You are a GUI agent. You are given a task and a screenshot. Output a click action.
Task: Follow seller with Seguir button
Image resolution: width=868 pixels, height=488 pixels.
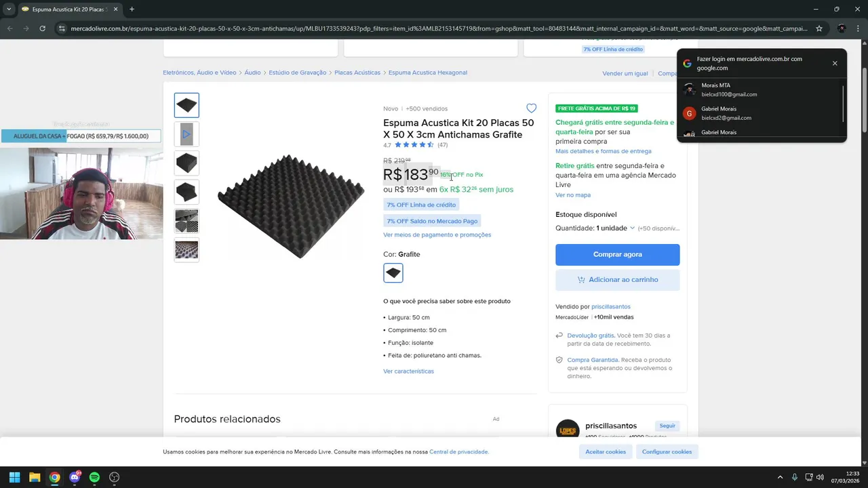[x=667, y=426]
